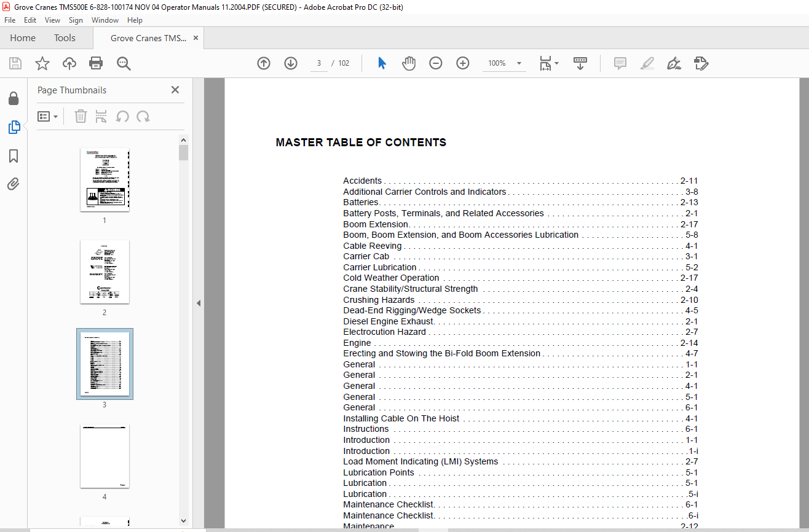Zoom in with plus button
The width and height of the screenshot is (809, 532).
463,63
